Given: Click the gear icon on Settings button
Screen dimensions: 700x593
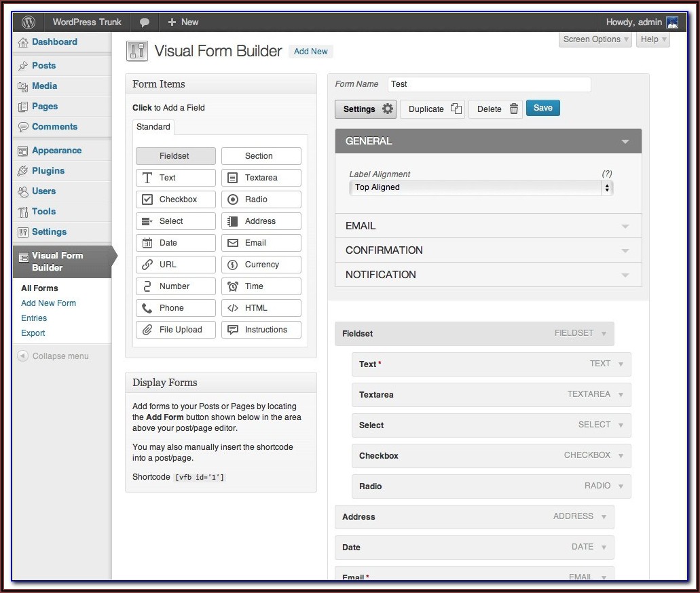Looking at the screenshot, I should [388, 109].
